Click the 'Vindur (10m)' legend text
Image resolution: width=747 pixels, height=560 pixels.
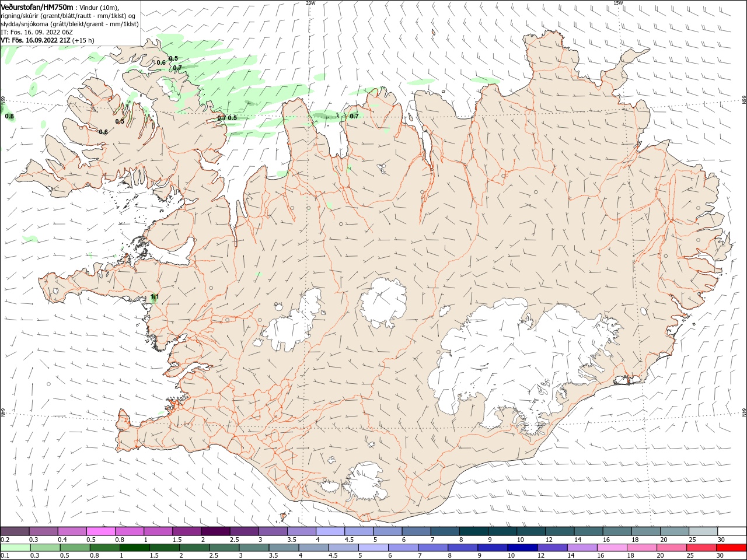click(x=98, y=8)
